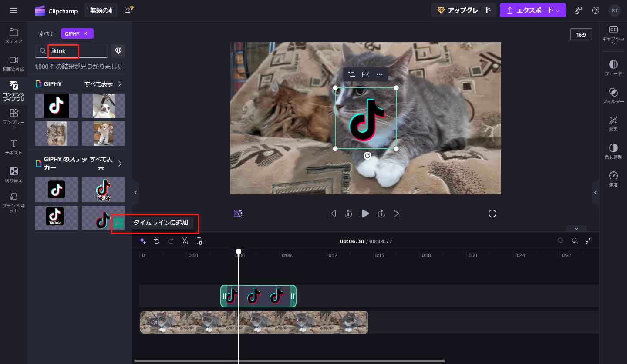627x364 pixels.
Task: Select the TikTok sticker clip on timeline
Action: [x=259, y=297]
